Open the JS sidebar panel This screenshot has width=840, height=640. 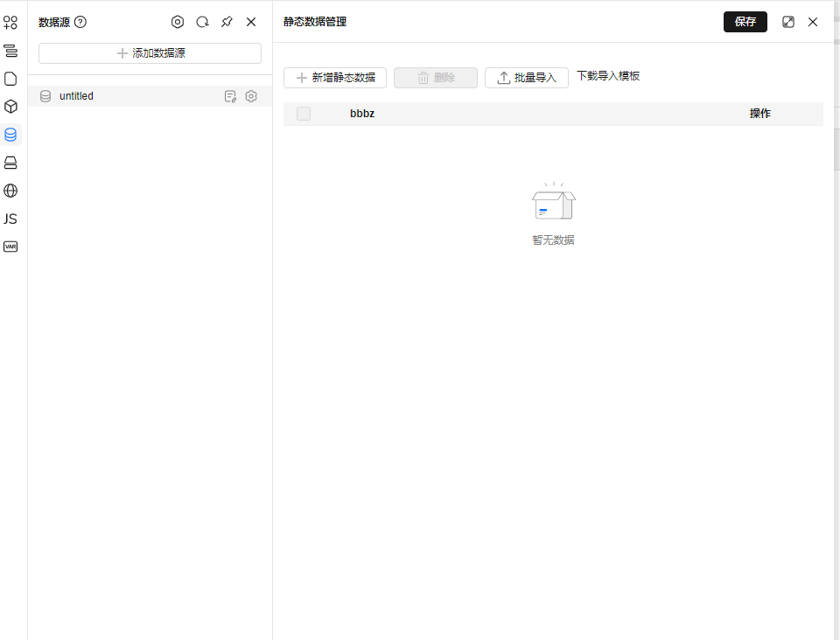point(10,219)
